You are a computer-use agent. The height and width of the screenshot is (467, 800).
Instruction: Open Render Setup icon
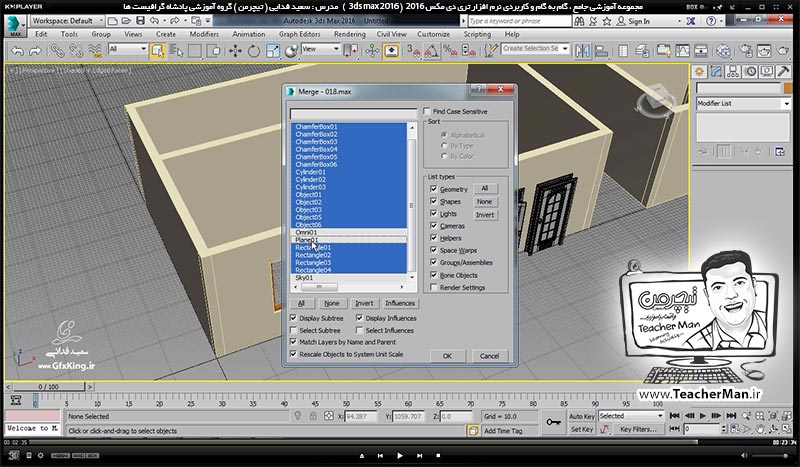tap(746, 51)
